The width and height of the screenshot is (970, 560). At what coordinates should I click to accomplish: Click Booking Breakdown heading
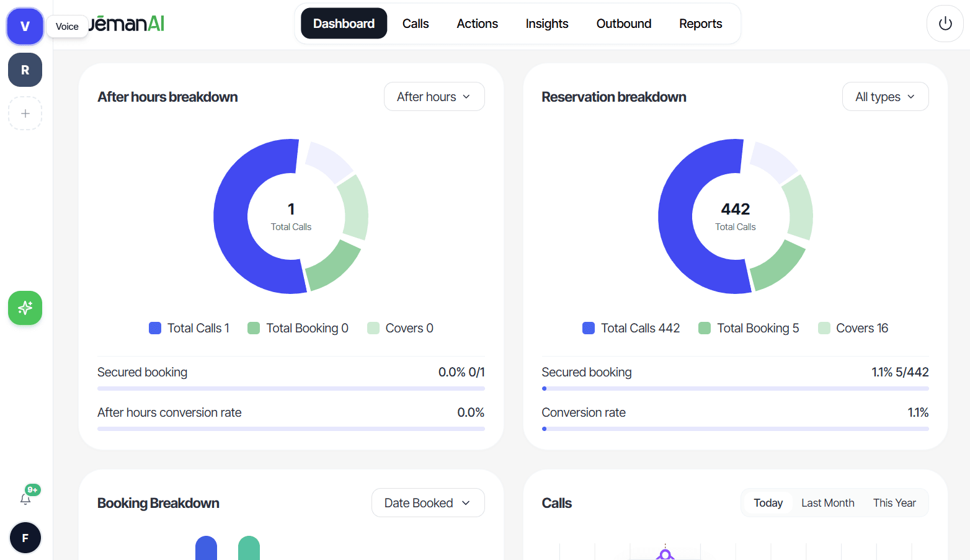click(158, 503)
